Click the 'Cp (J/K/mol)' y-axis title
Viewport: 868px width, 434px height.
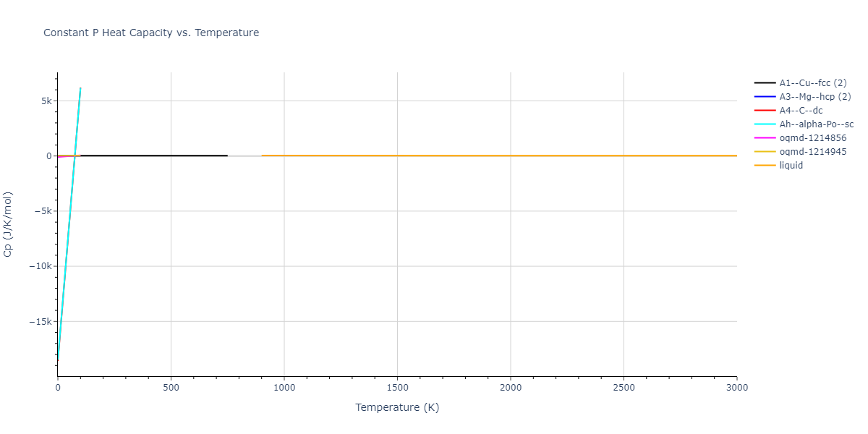click(x=9, y=224)
